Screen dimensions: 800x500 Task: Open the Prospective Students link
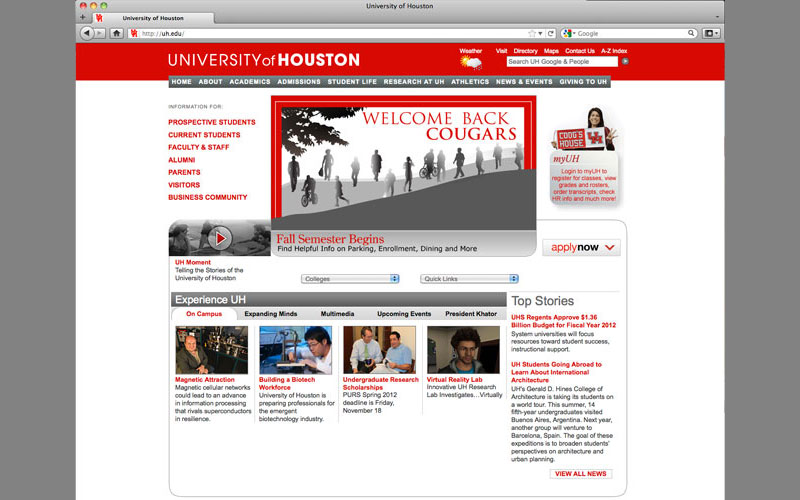pos(212,122)
